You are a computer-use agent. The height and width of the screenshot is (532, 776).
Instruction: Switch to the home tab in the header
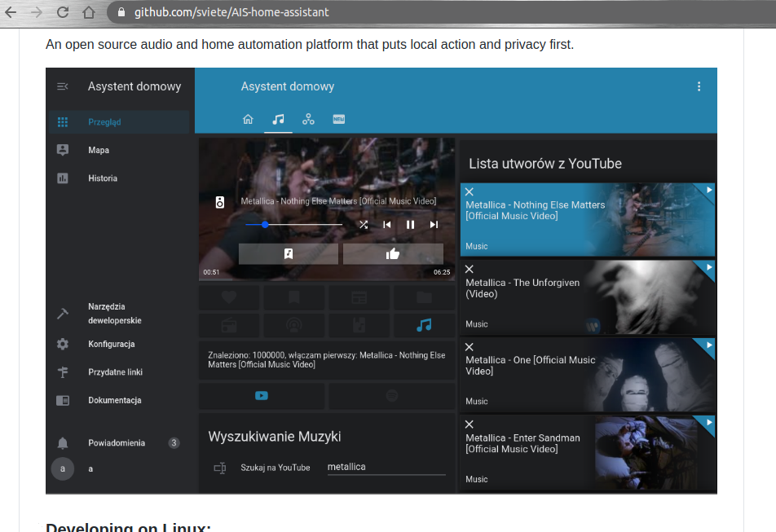coord(248,120)
